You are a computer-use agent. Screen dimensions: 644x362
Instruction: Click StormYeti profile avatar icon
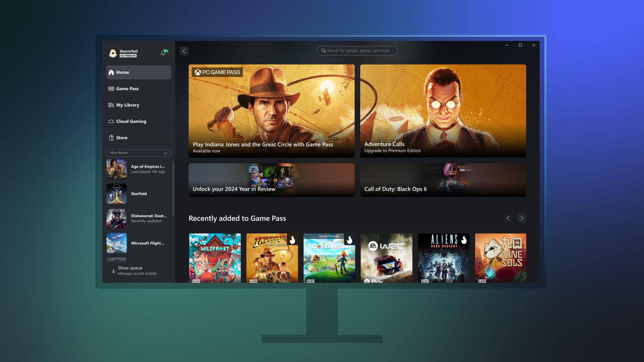[112, 53]
